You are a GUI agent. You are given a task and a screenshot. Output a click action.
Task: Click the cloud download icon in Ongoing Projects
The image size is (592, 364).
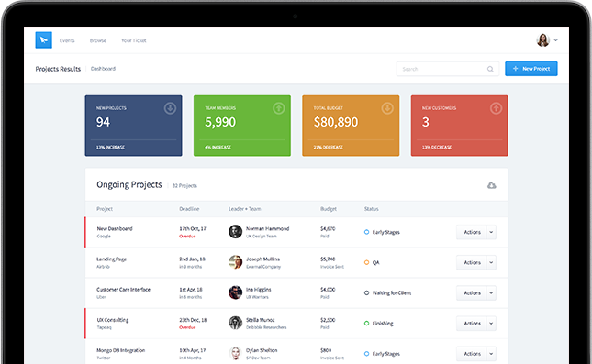492,185
